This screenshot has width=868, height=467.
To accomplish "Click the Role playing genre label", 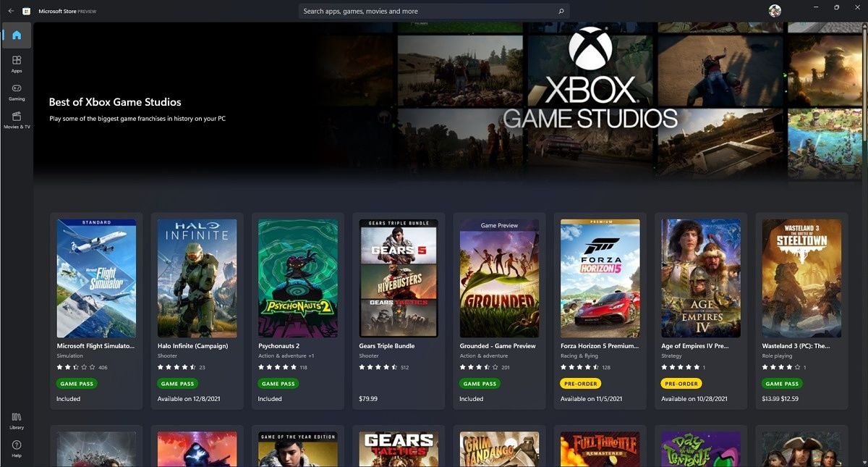I will coord(778,356).
